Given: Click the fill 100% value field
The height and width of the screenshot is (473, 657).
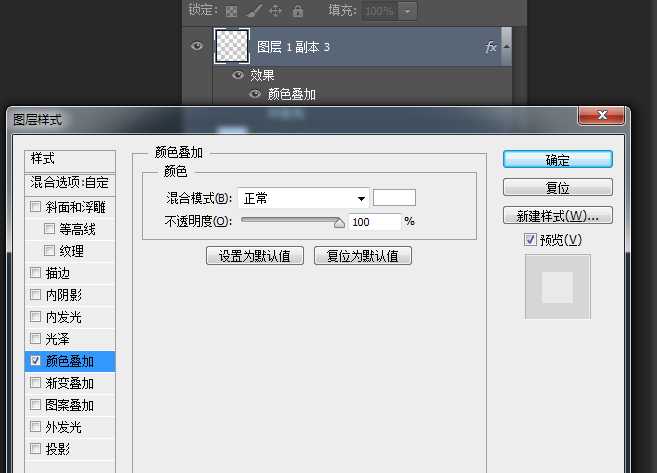Looking at the screenshot, I should pos(380,11).
